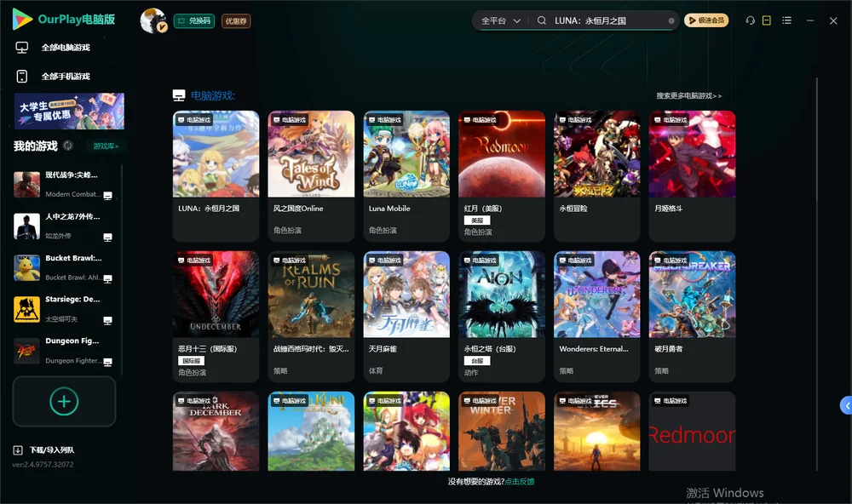Open the list menu icon in the title bar
Viewport: 852px width, 504px height.
786,20
